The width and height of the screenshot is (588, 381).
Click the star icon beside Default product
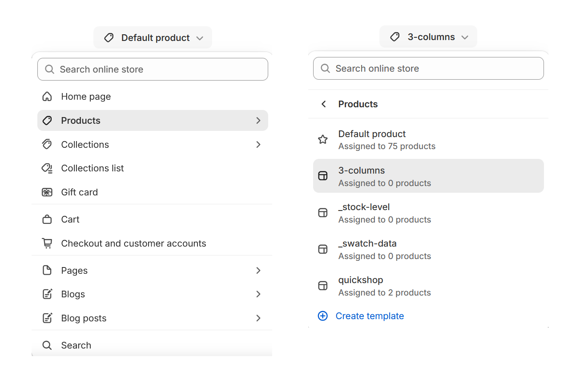322,139
